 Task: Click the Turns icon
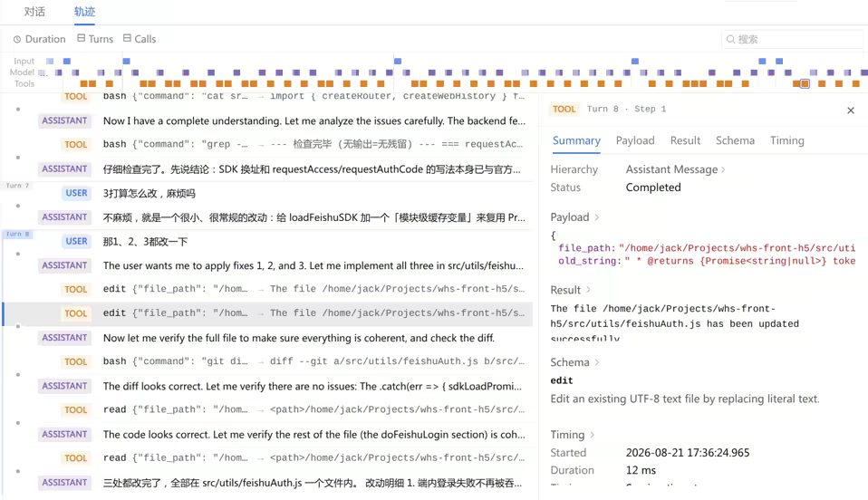[x=81, y=38]
